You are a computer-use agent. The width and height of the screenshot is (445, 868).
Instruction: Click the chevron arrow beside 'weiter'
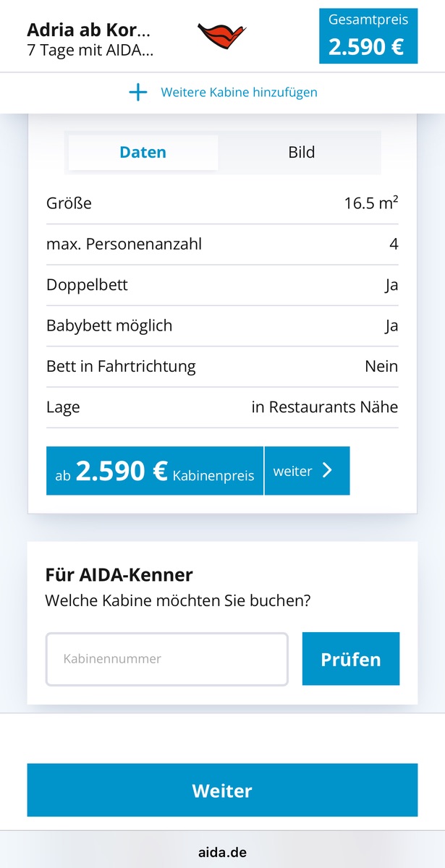327,471
